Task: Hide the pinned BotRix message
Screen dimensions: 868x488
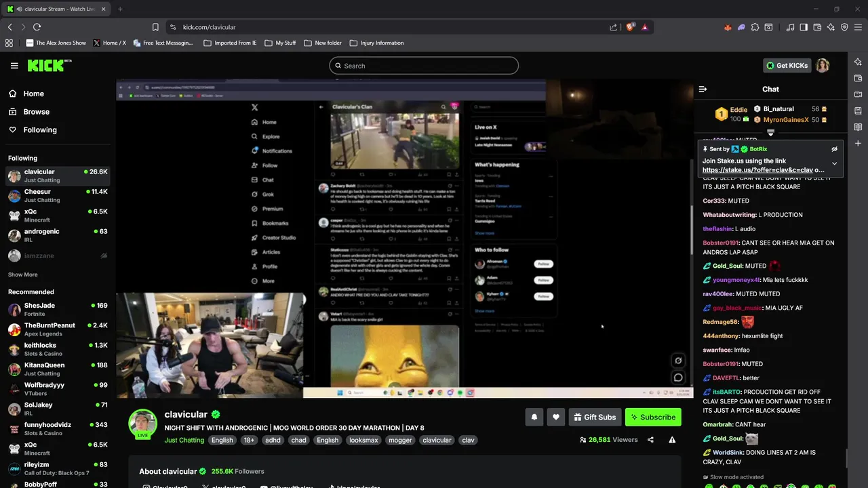Action: [x=834, y=149]
